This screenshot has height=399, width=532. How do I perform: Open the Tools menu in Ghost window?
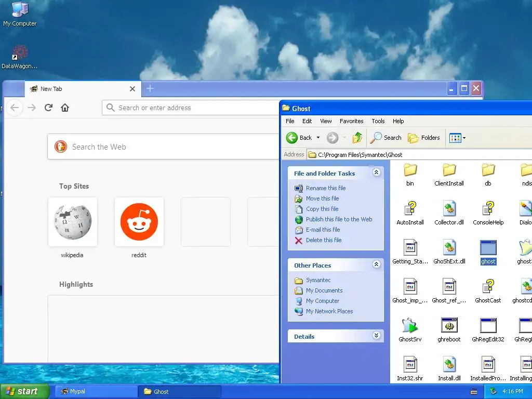[378, 121]
